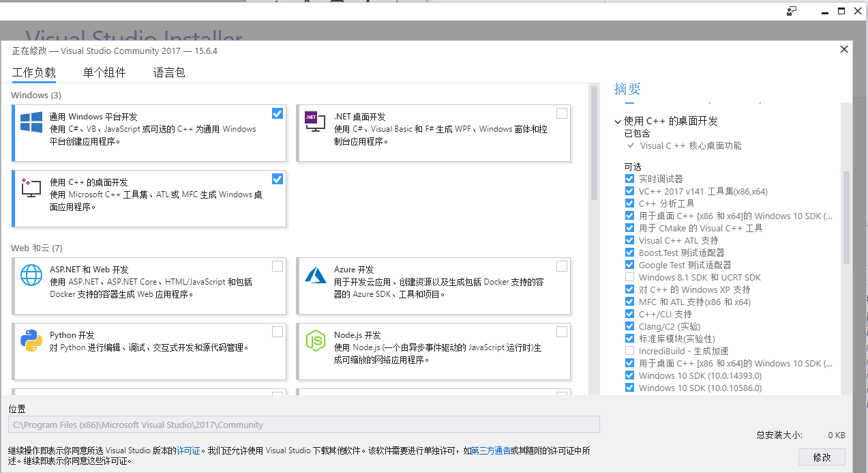Disable the Clang/C2 (实验) checkbox

[x=629, y=326]
